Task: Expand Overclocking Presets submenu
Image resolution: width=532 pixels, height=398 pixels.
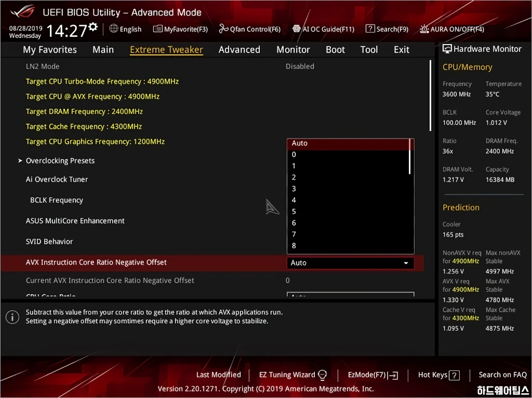Action: (x=60, y=161)
